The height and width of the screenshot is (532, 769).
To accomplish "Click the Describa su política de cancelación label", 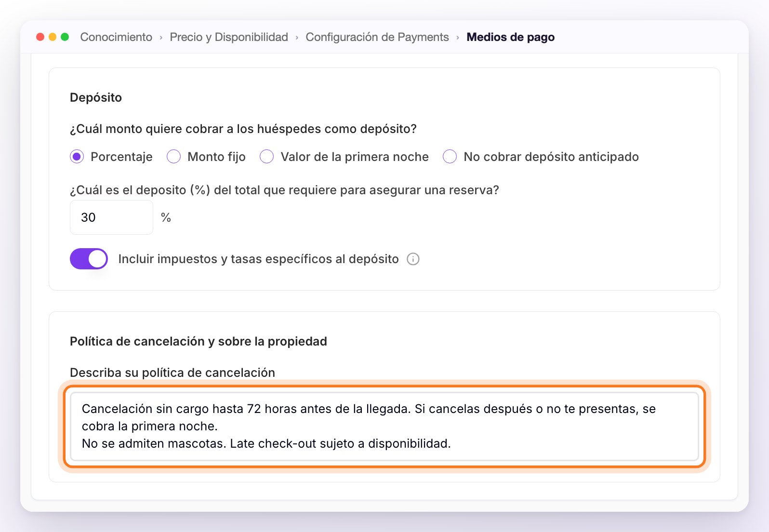I will (x=172, y=372).
